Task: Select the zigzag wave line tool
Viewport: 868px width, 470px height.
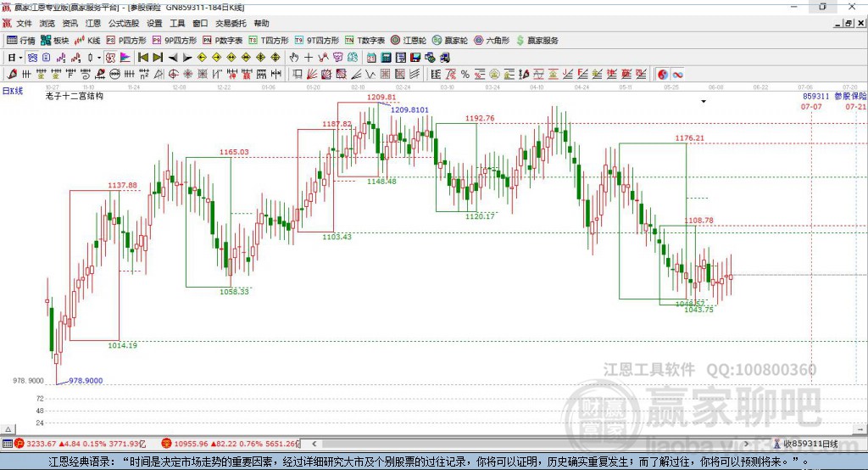Action: tap(370, 75)
